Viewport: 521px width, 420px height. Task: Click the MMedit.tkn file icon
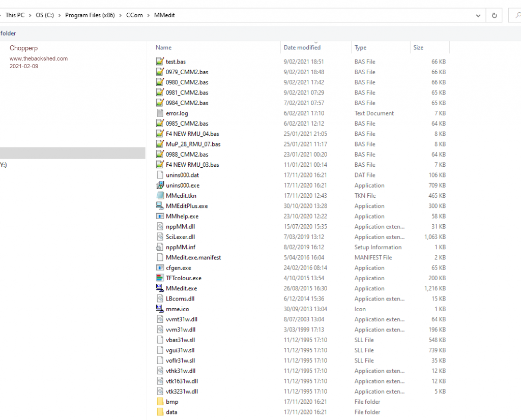160,196
